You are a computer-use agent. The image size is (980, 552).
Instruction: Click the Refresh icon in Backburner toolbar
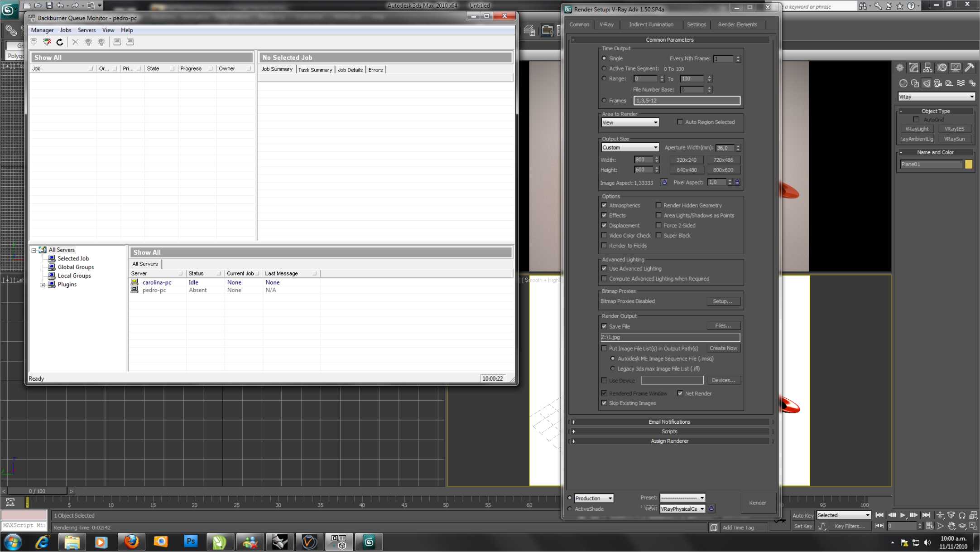[60, 42]
